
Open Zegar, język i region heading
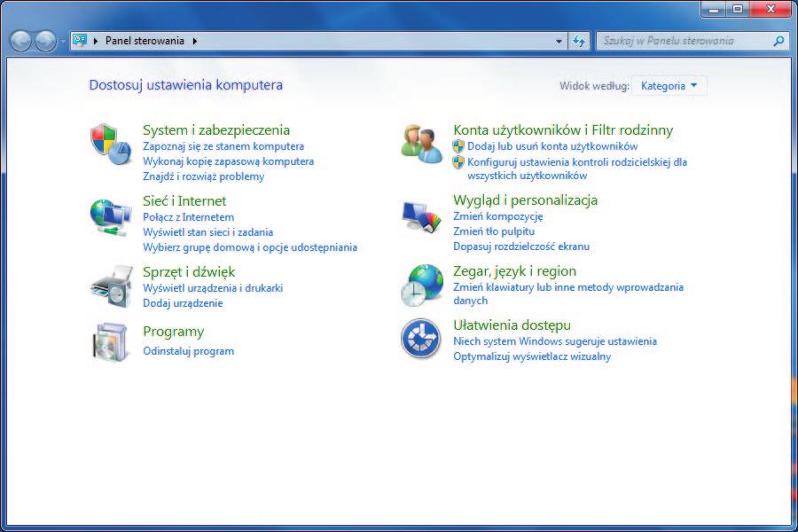tap(514, 270)
